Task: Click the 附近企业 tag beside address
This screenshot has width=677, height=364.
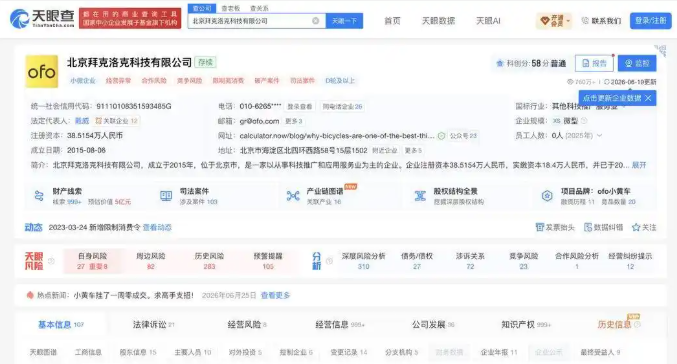Action: (x=385, y=150)
